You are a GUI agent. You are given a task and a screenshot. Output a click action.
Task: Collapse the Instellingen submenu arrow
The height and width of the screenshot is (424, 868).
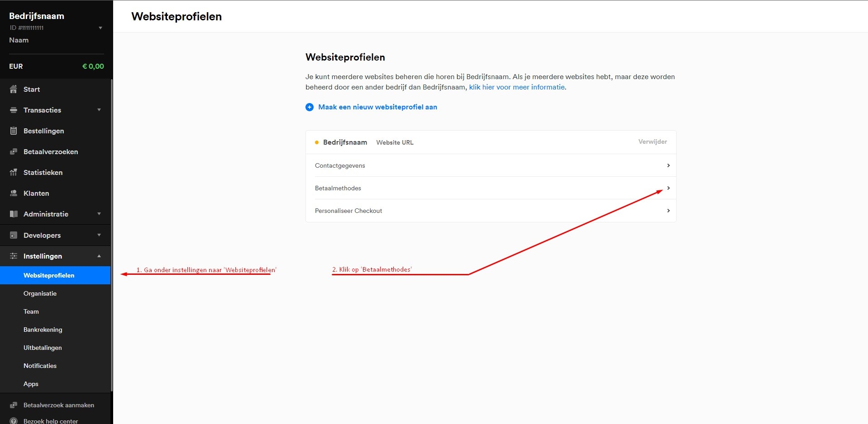pyautogui.click(x=99, y=256)
